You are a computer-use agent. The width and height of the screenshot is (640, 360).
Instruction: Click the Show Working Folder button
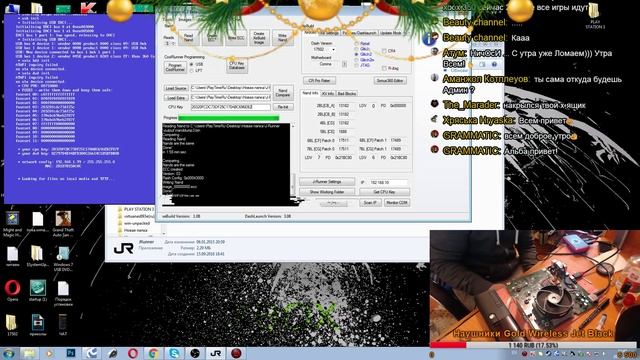(327, 192)
